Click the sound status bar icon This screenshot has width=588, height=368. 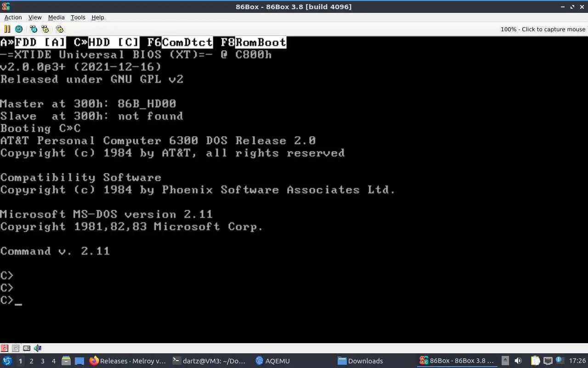coord(38,348)
